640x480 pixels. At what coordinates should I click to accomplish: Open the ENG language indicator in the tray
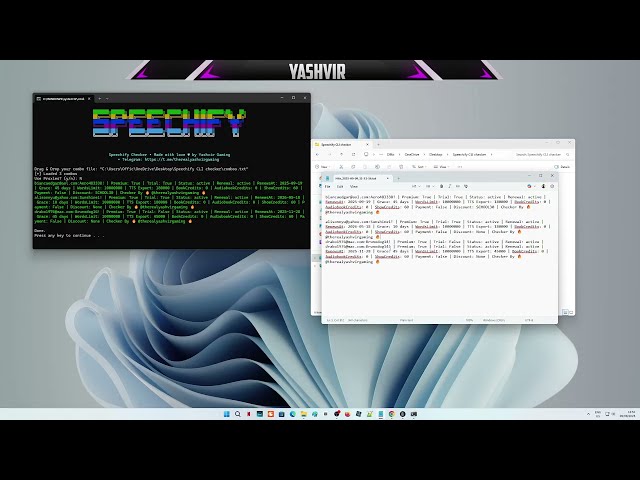tap(598, 414)
